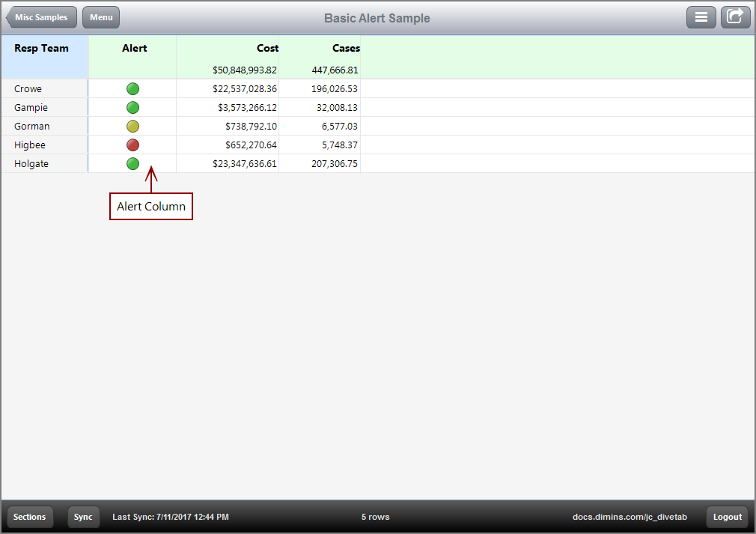Click the Logout button
Image resolution: width=756 pixels, height=534 pixels.
[x=727, y=517]
